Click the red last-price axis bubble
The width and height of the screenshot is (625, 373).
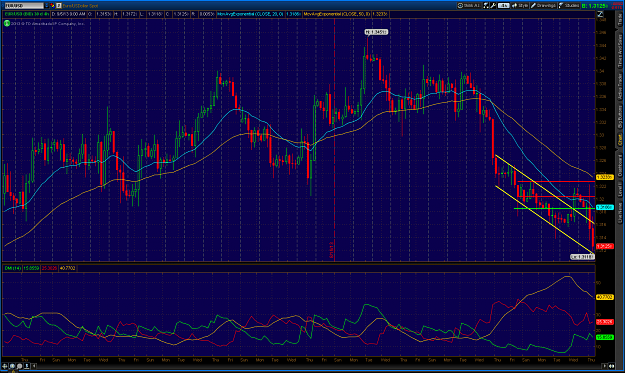point(605,246)
